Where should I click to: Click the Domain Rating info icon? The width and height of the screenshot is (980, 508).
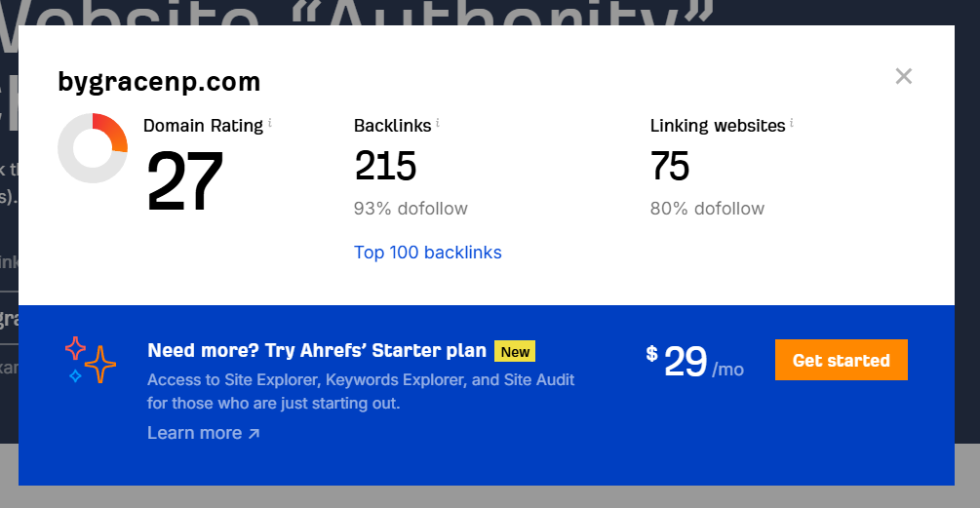click(x=270, y=123)
